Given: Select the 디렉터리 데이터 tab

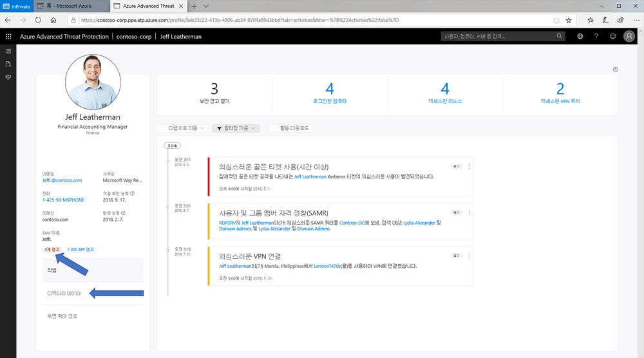Looking at the screenshot, I should coord(64,294).
